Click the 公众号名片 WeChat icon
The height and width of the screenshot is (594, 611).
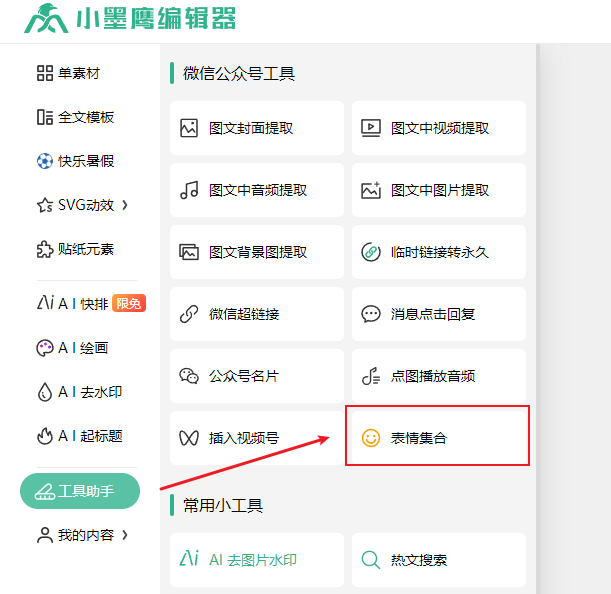click(x=189, y=376)
